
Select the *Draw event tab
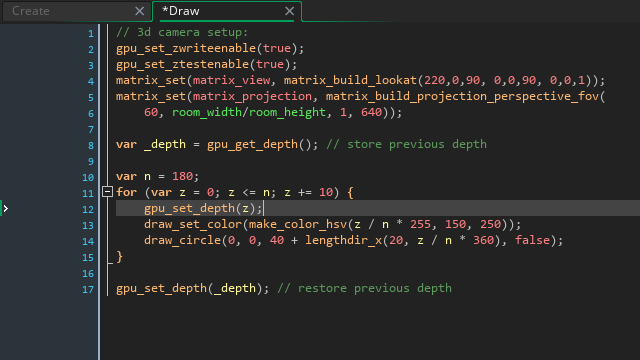180,11
